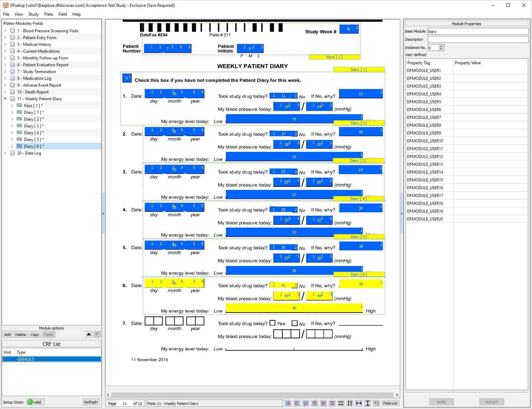Check the No box for entry 7
The height and width of the screenshot is (409, 532).
click(x=295, y=323)
